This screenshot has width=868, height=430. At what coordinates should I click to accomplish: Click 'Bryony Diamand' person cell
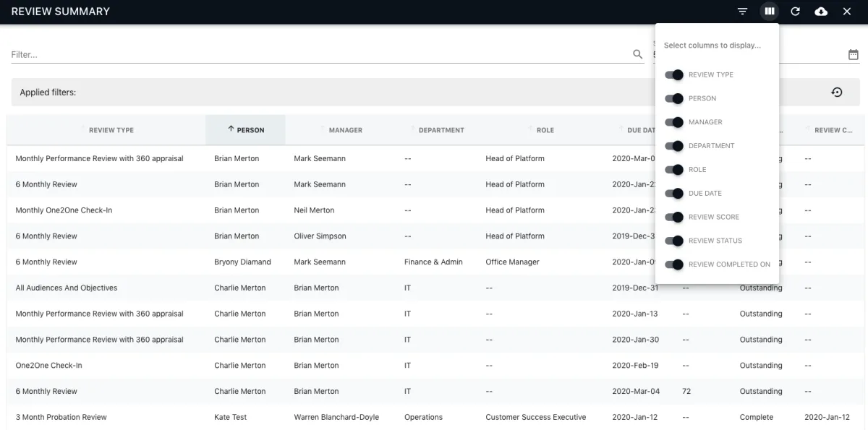pos(242,262)
